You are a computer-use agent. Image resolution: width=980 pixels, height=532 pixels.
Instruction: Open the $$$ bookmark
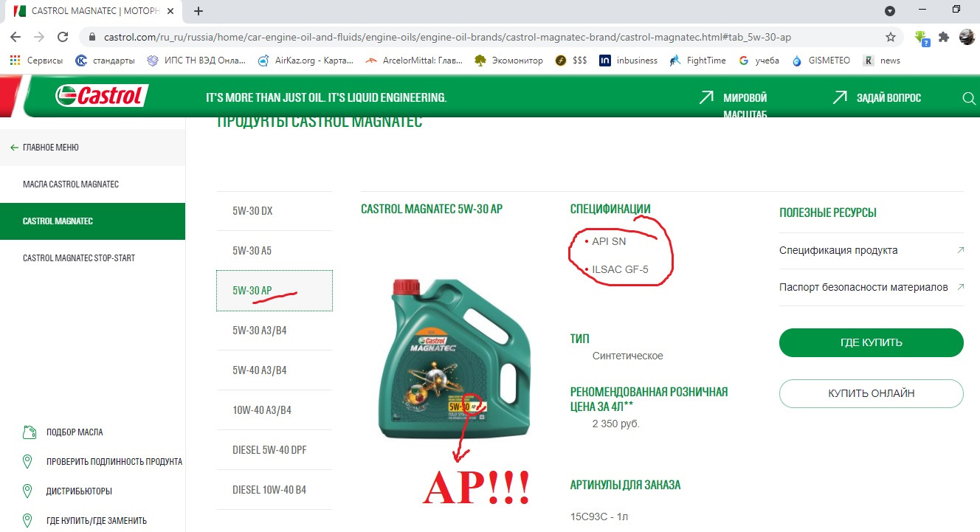pyautogui.click(x=571, y=61)
